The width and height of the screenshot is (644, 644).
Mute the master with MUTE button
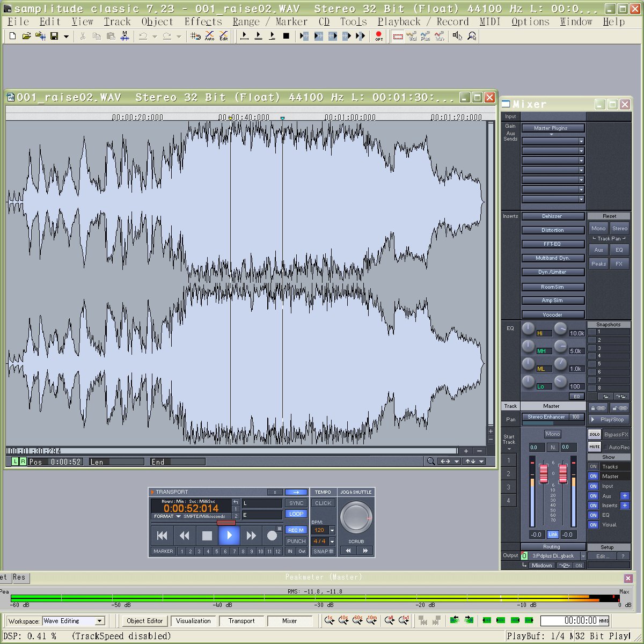(x=594, y=447)
